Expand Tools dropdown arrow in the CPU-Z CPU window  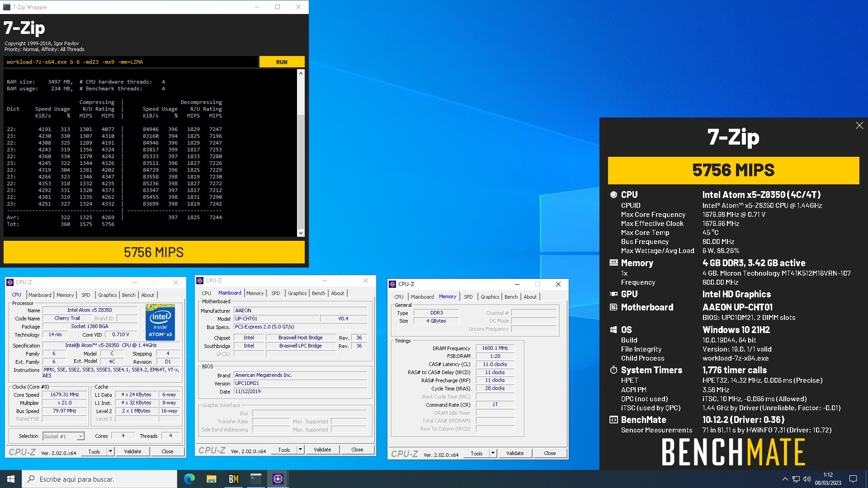[x=110, y=451]
